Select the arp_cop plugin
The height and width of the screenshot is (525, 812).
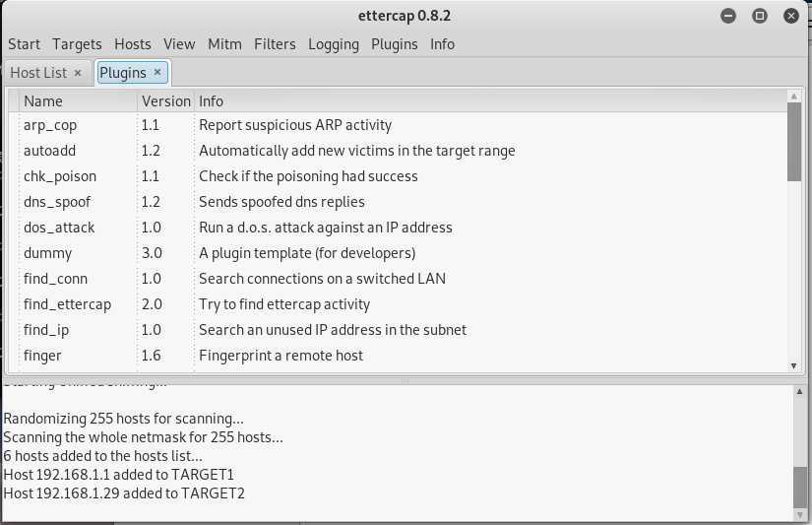pyautogui.click(x=50, y=125)
